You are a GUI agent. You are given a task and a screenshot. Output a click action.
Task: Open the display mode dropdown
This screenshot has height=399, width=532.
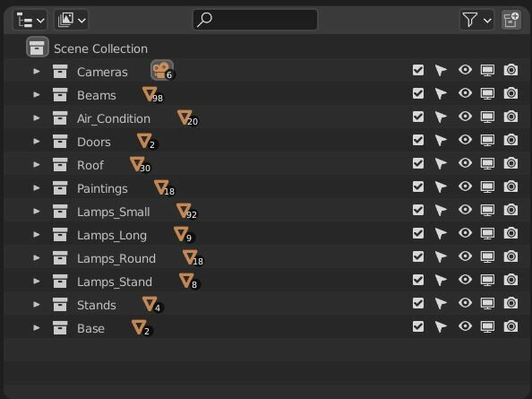point(72,20)
